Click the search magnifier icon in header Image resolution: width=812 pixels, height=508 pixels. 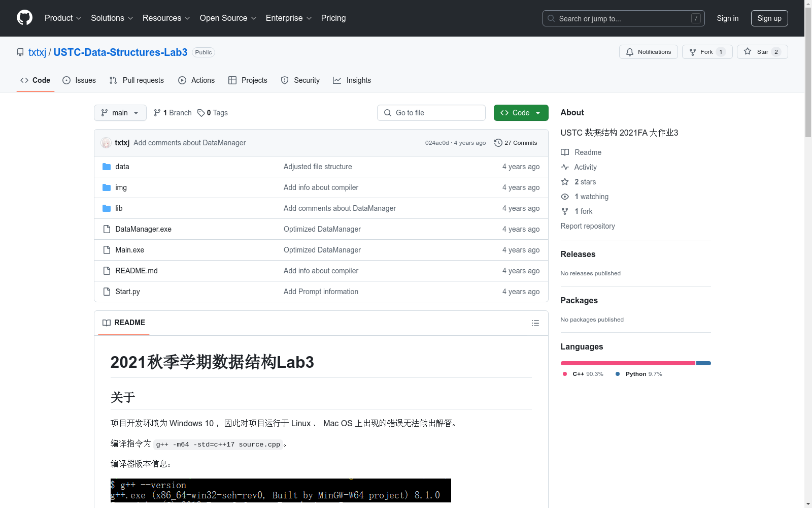[551, 18]
